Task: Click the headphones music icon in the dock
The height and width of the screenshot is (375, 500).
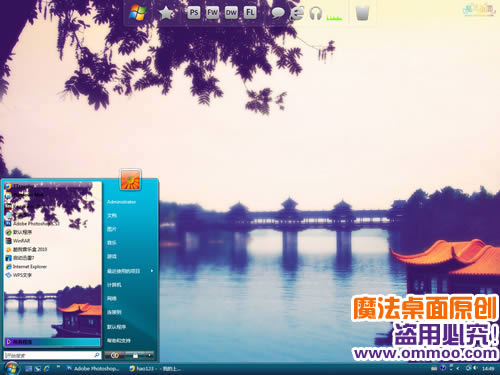Action: [315, 13]
